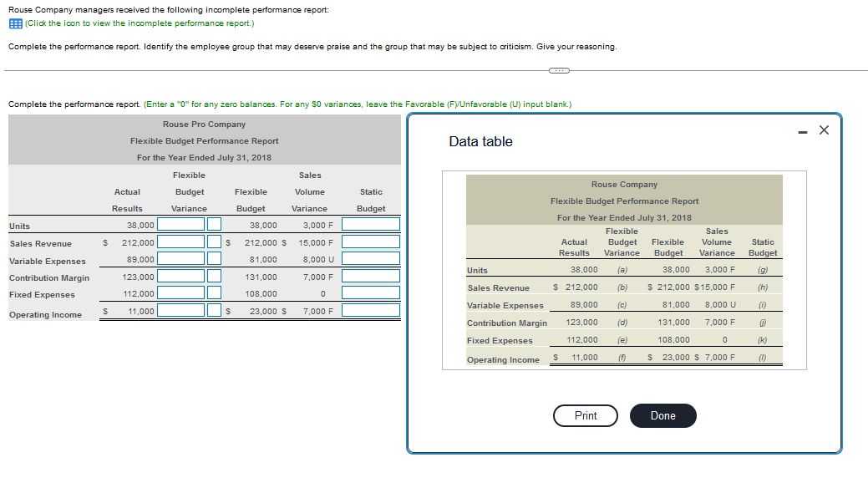Viewport: 868px width, 478px height.
Task: Click '(h)' static budget placeholder in data table
Action: 762,287
